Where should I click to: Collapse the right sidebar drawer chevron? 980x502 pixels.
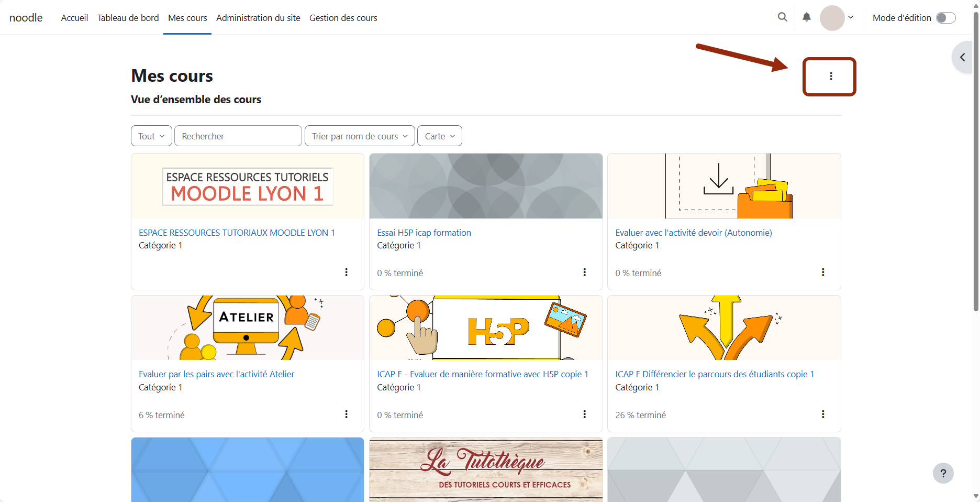[962, 57]
